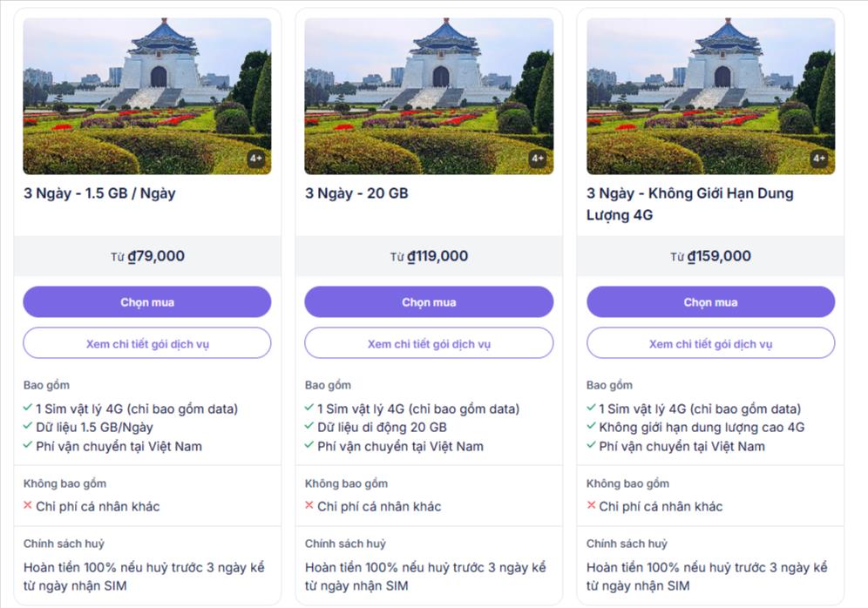Click the green checkmark beside "Dữ liệu di động 20 GB"
The image size is (868, 608).
pyautogui.click(x=309, y=427)
